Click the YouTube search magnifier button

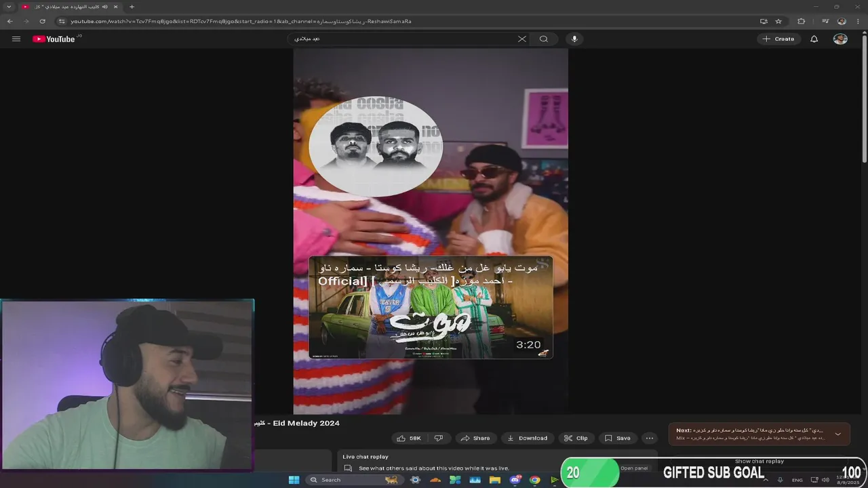point(544,39)
